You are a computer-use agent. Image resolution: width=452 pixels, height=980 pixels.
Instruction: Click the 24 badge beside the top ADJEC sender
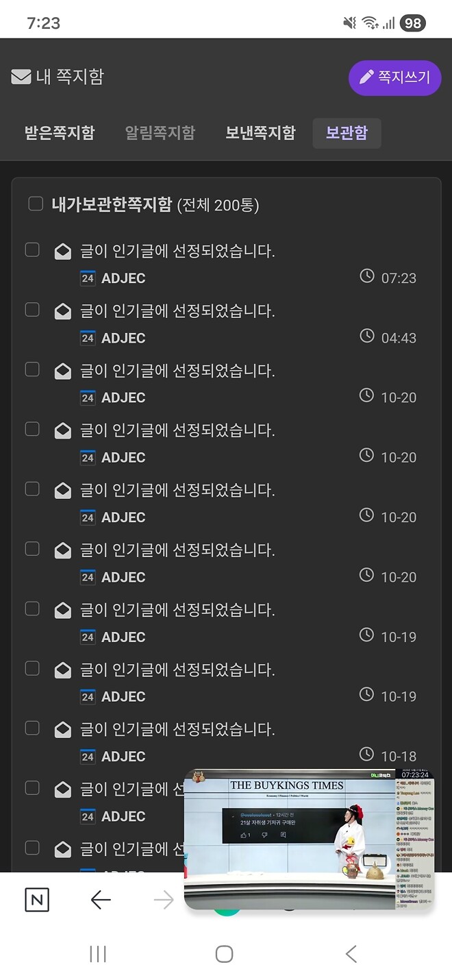point(88,278)
